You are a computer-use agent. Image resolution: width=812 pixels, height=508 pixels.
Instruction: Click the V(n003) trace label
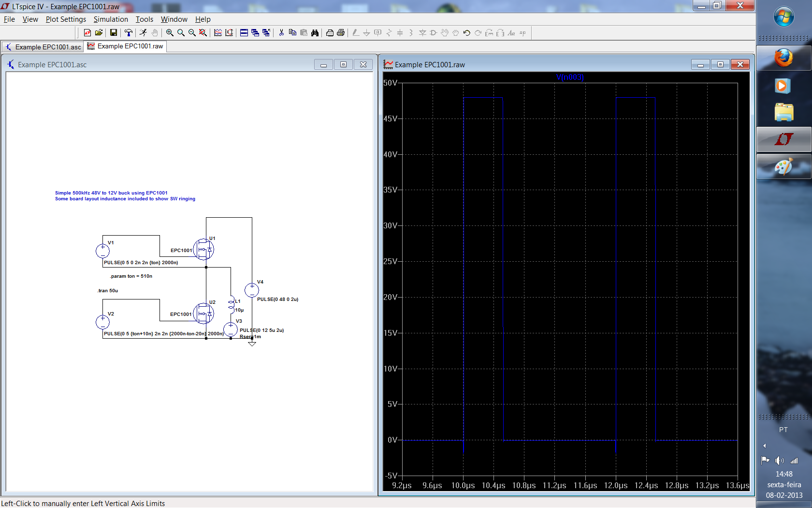pos(570,77)
